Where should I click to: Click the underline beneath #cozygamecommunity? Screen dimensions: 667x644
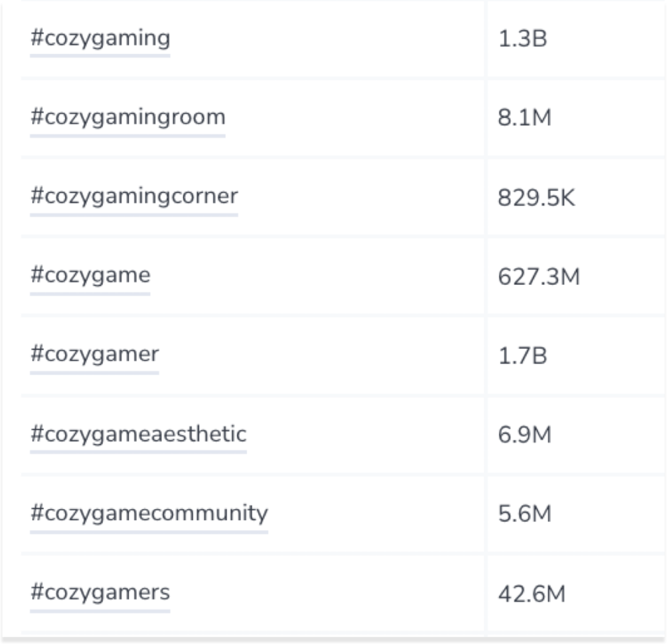click(x=149, y=532)
